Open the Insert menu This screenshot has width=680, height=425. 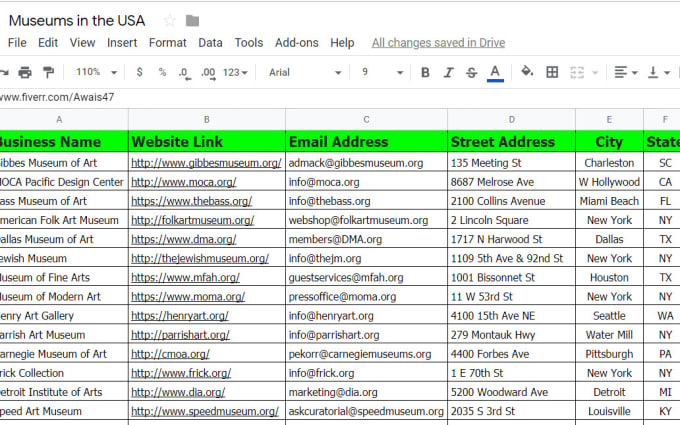coord(122,42)
